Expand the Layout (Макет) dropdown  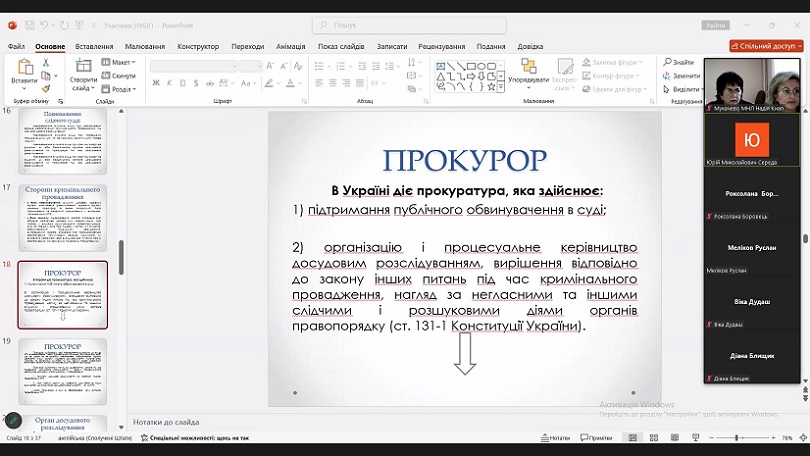pos(119,62)
